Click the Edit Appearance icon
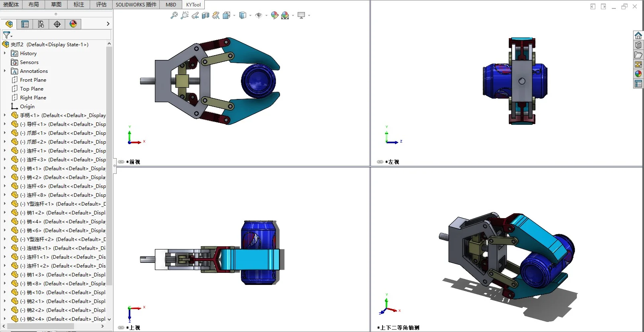The height and width of the screenshot is (332, 644). 275,15
